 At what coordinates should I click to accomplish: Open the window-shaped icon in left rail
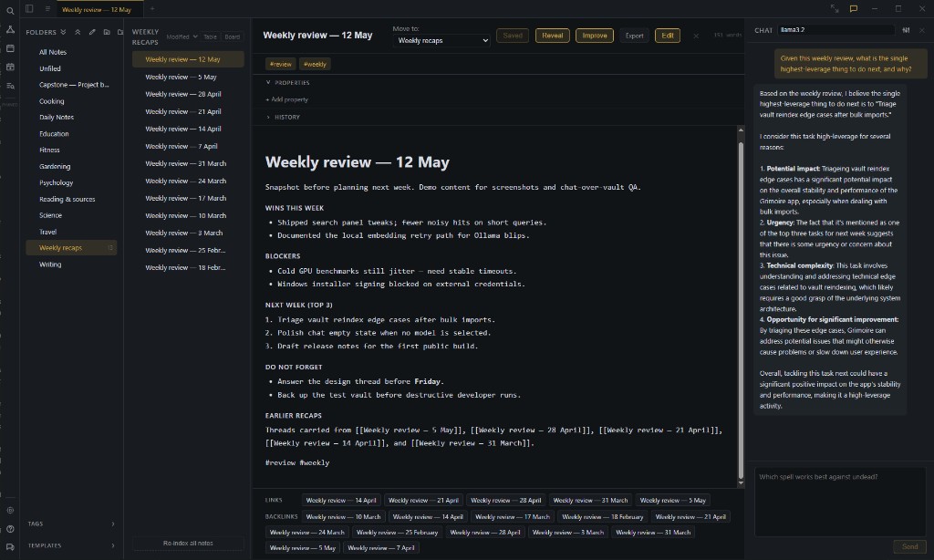pos(10,48)
